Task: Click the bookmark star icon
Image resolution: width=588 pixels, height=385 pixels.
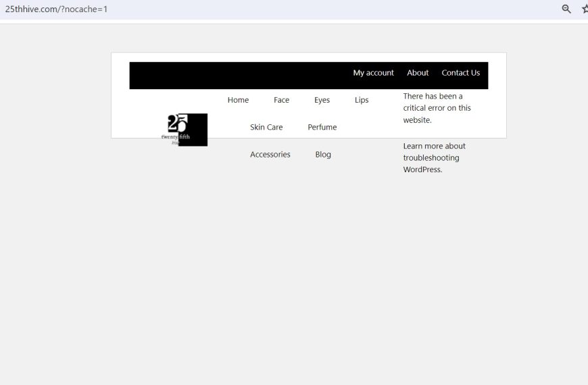Action: click(x=585, y=9)
